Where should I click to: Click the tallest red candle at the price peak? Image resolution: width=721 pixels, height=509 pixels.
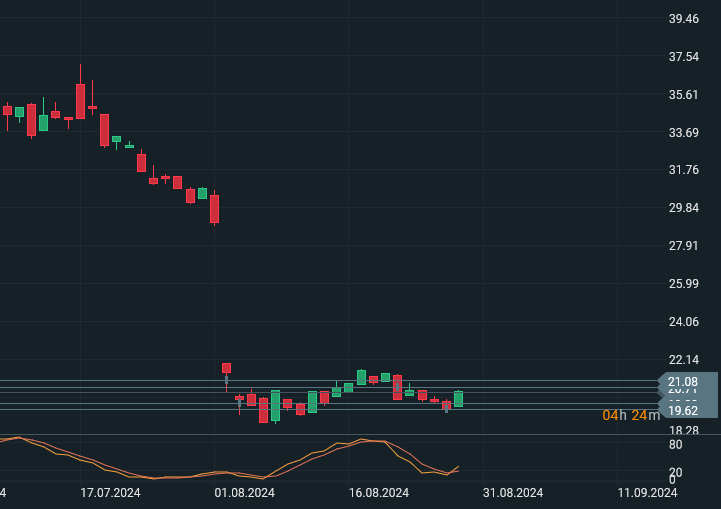click(x=80, y=101)
